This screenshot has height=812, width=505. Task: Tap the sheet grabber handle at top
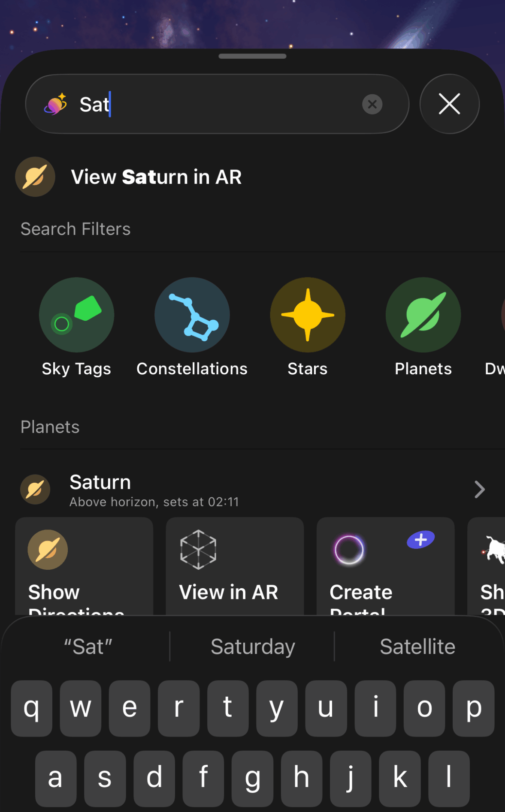[252, 56]
